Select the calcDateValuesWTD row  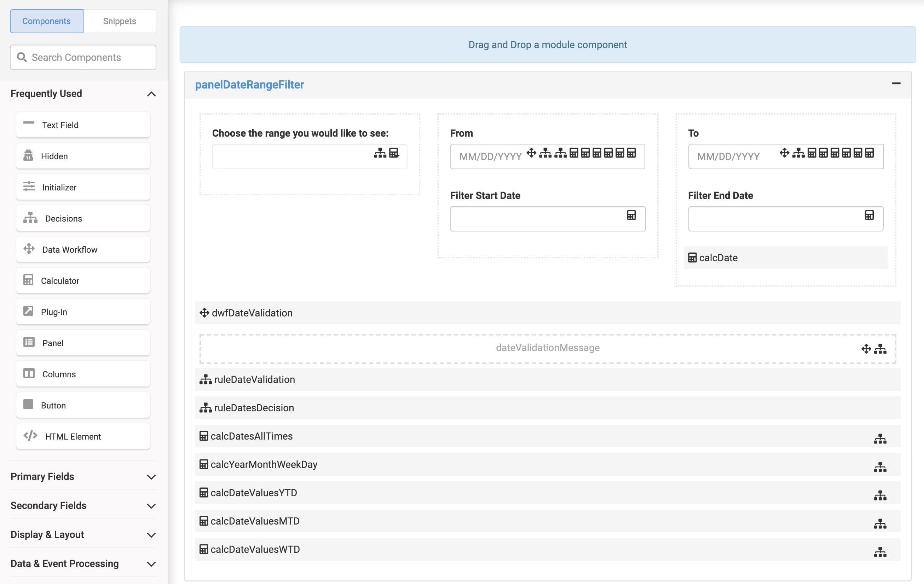(x=548, y=549)
